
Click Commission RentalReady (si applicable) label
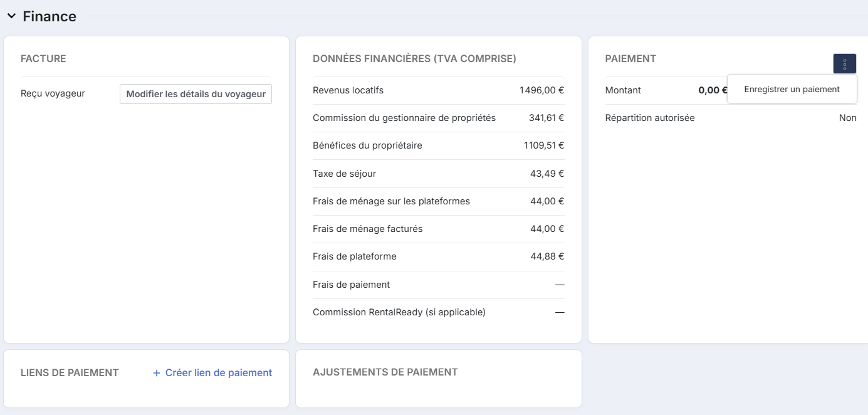pyautogui.click(x=399, y=312)
